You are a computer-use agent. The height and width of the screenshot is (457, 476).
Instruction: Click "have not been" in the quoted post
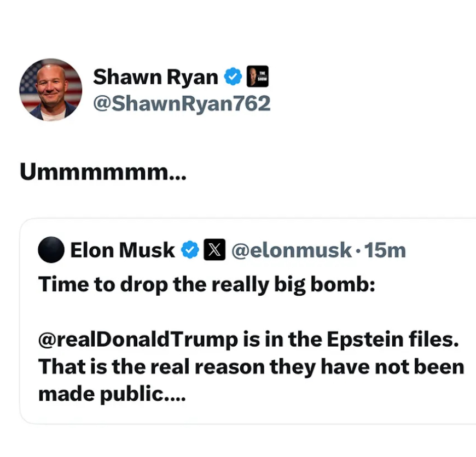coord(408,366)
